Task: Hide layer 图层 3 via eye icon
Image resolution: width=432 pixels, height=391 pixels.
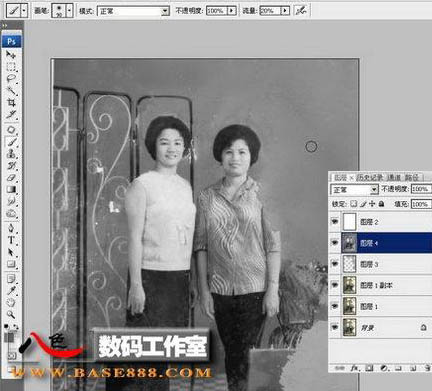Action: [335, 264]
